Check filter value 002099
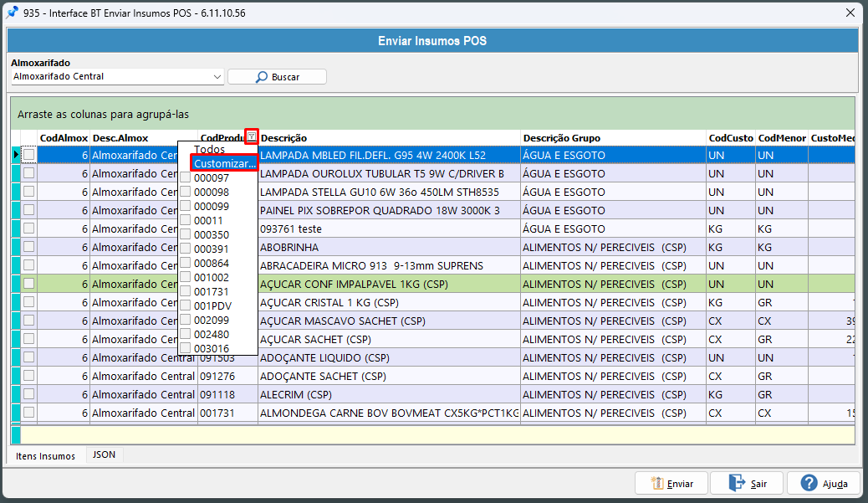The height and width of the screenshot is (503, 868). (x=186, y=320)
